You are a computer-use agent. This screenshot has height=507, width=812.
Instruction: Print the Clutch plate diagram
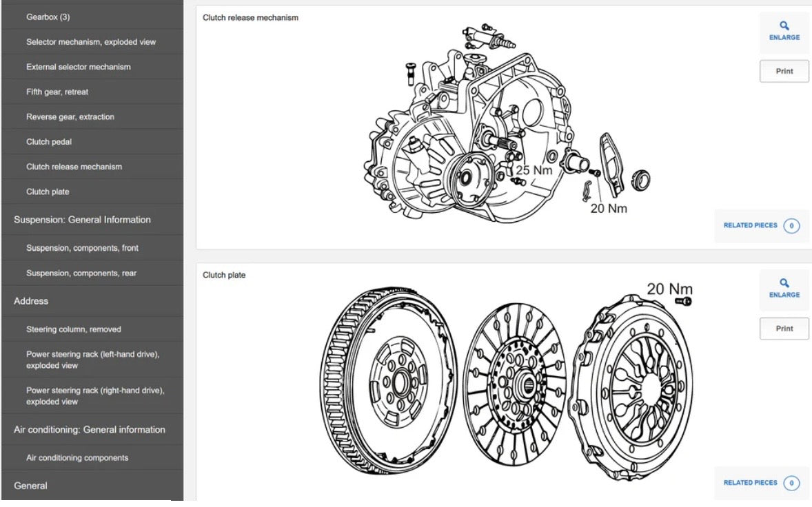(784, 329)
